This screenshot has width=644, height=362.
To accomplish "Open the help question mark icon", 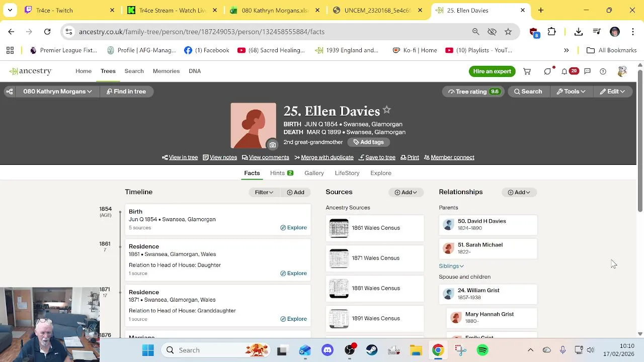I will click(x=603, y=71).
